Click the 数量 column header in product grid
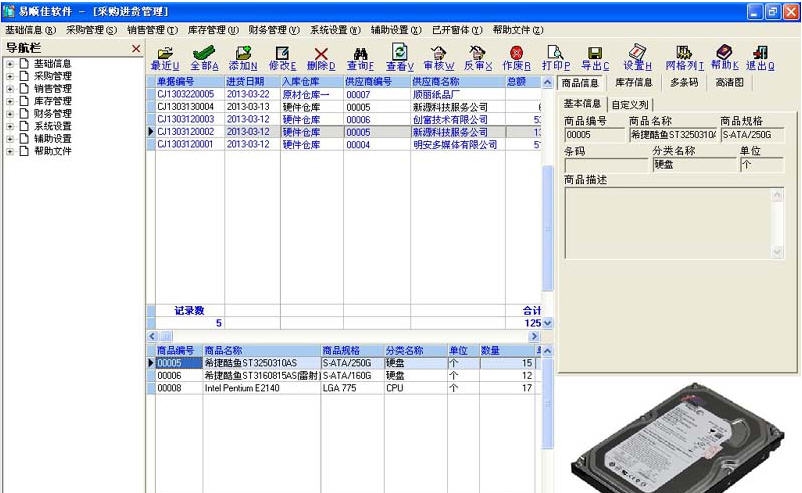The width and height of the screenshot is (802, 493). (x=507, y=351)
